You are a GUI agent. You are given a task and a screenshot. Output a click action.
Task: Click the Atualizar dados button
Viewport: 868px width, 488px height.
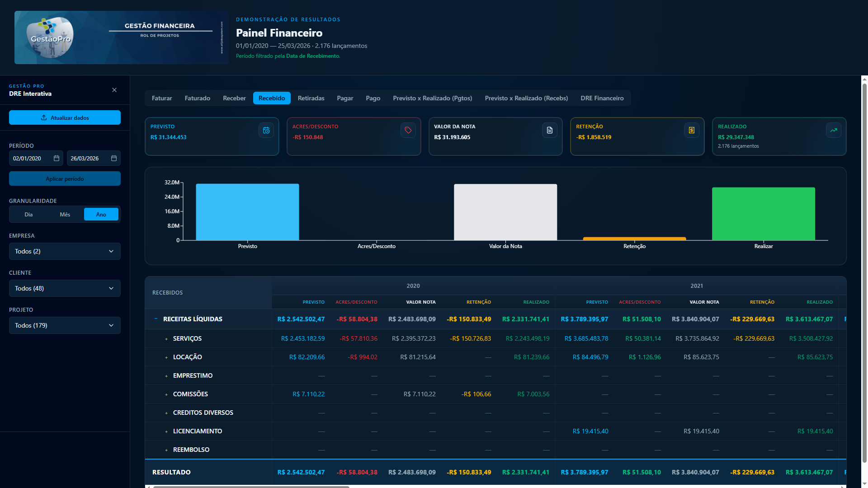65,117
